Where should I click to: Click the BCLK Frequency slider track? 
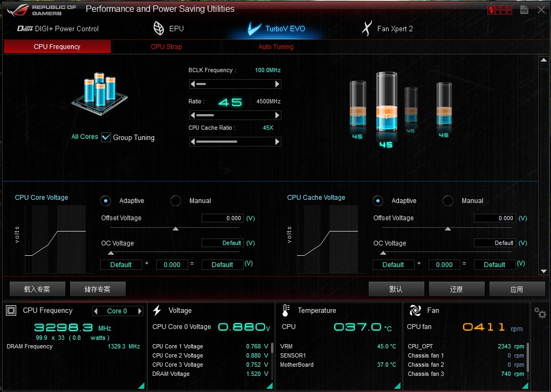[235, 84]
